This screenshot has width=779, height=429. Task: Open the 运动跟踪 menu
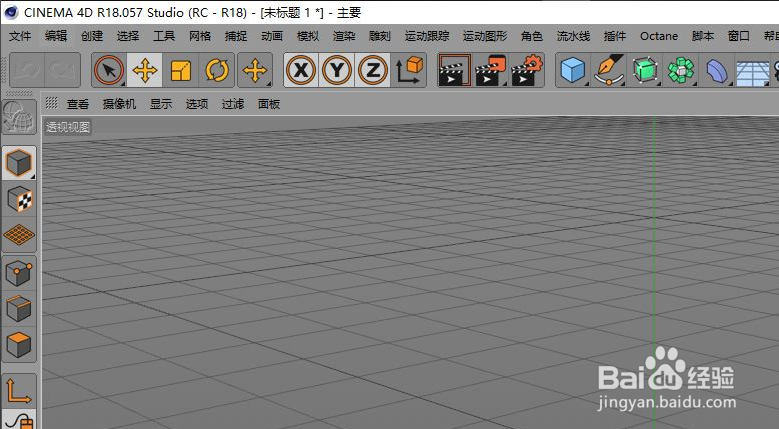[x=427, y=36]
